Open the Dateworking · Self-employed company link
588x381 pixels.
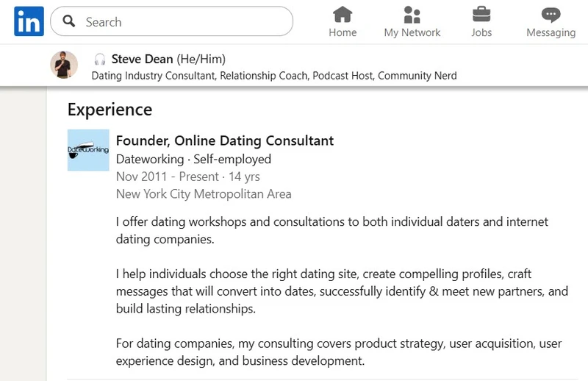coord(193,159)
